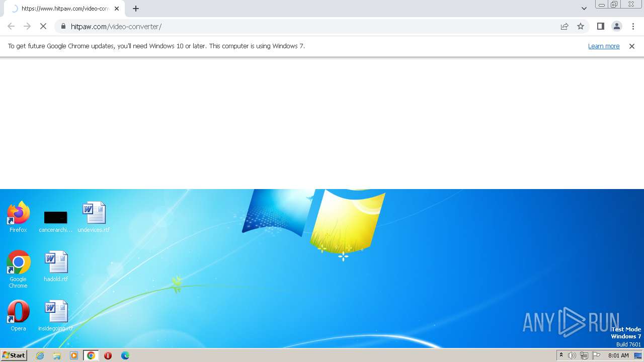This screenshot has width=644, height=362.
Task: Click the address bar URL
Action: [x=116, y=27]
